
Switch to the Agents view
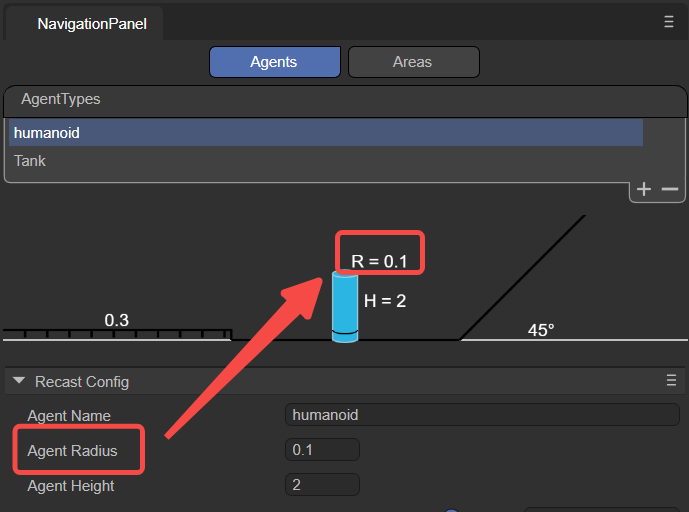click(x=274, y=62)
